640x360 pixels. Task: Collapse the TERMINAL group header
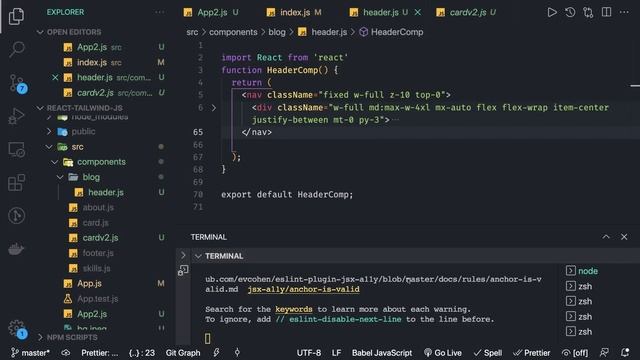click(198, 256)
